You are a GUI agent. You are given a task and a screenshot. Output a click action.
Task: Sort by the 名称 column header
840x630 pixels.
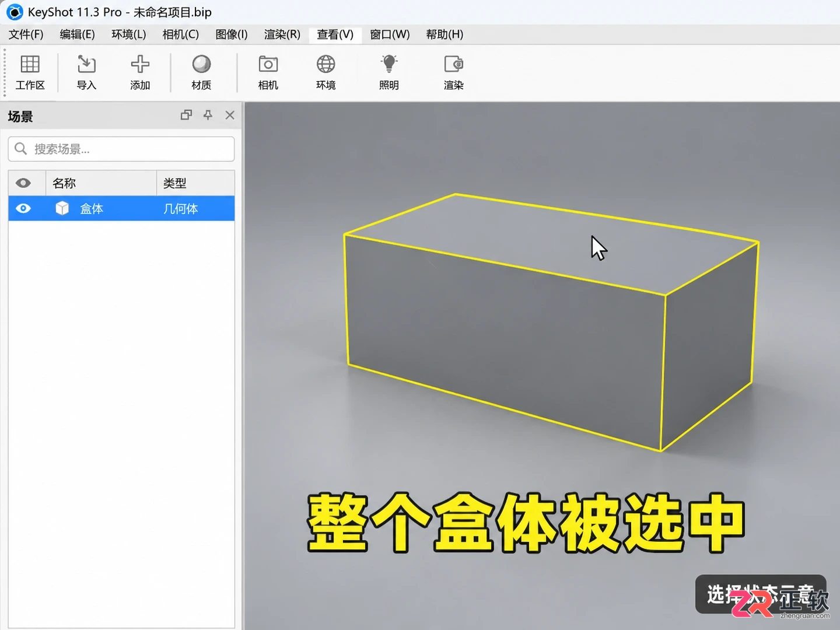pos(101,183)
